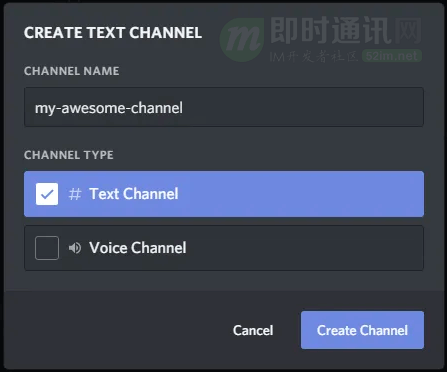Viewport: 447px width, 372px height.
Task: Choose the Text Channel label
Action: click(134, 194)
